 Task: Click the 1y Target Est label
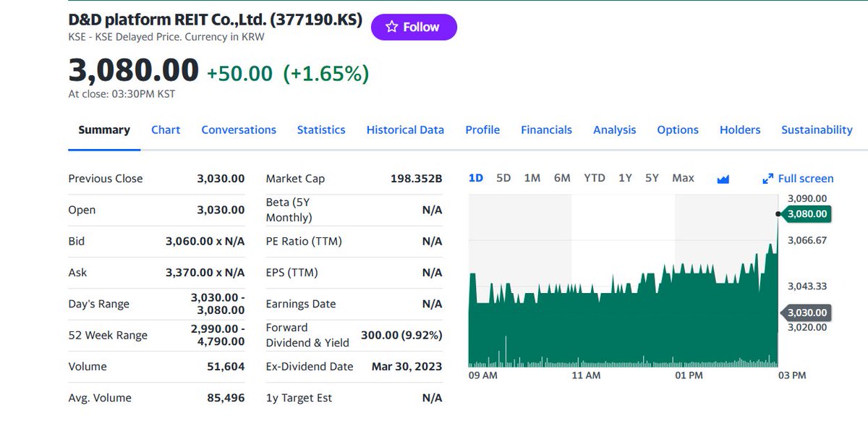[x=299, y=398]
